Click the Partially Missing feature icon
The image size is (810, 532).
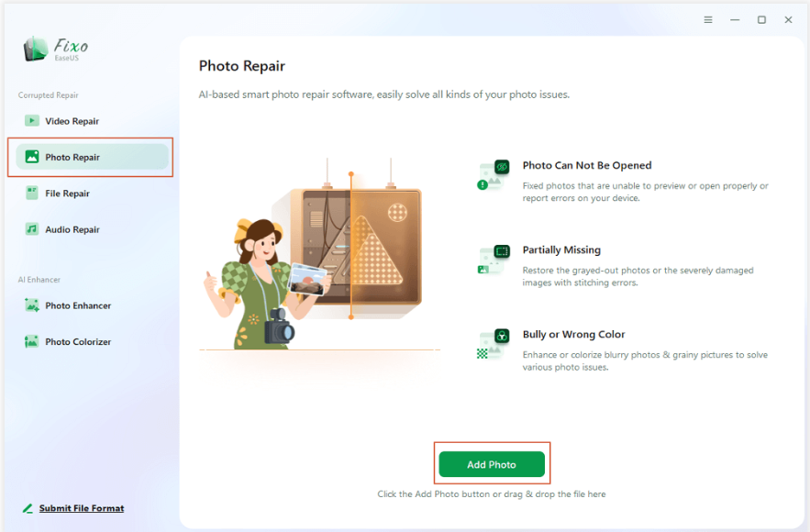click(494, 260)
